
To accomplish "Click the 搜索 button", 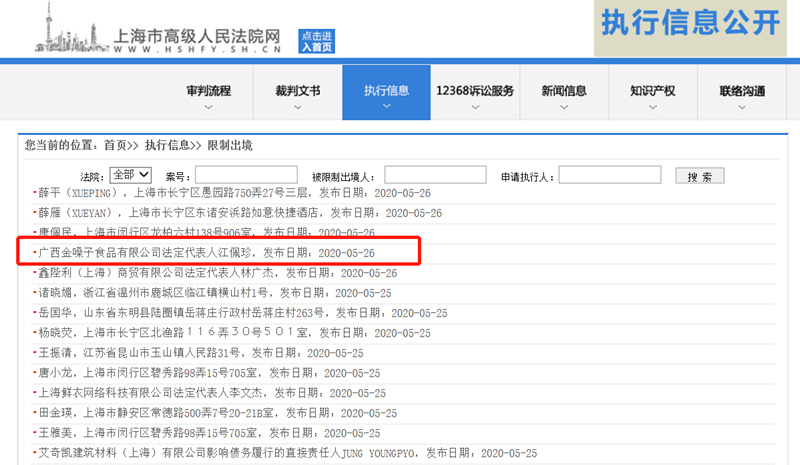I will tap(699, 176).
